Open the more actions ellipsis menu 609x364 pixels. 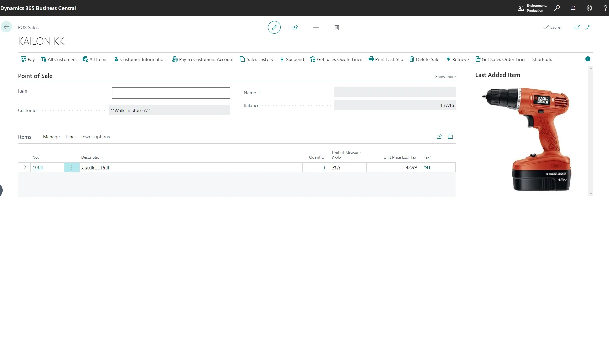[x=561, y=59]
